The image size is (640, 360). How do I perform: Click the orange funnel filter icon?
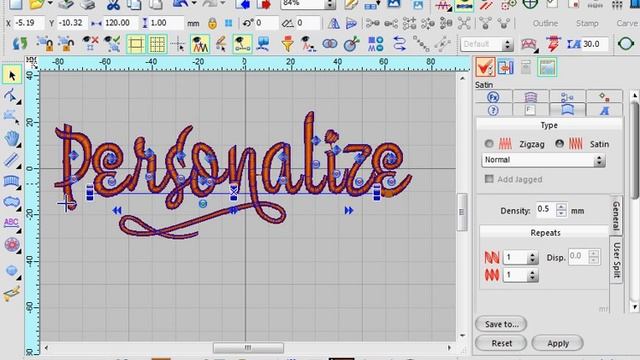[x=287, y=44]
